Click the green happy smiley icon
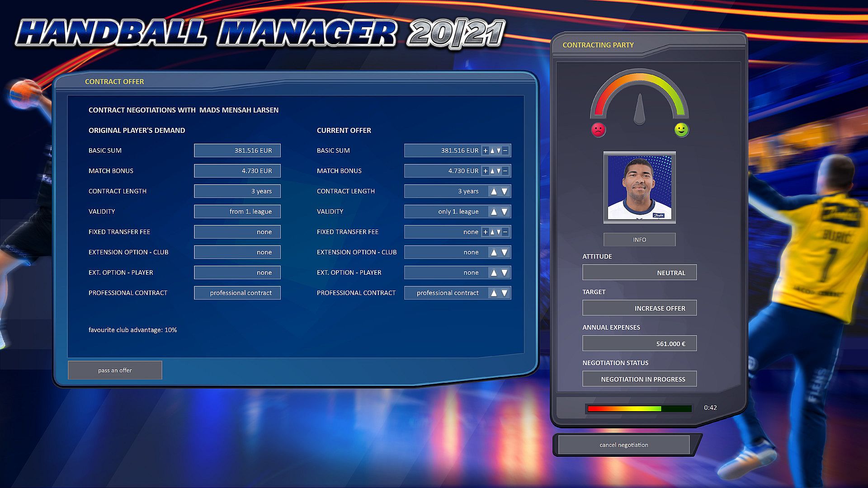The height and width of the screenshot is (488, 868). [x=681, y=130]
